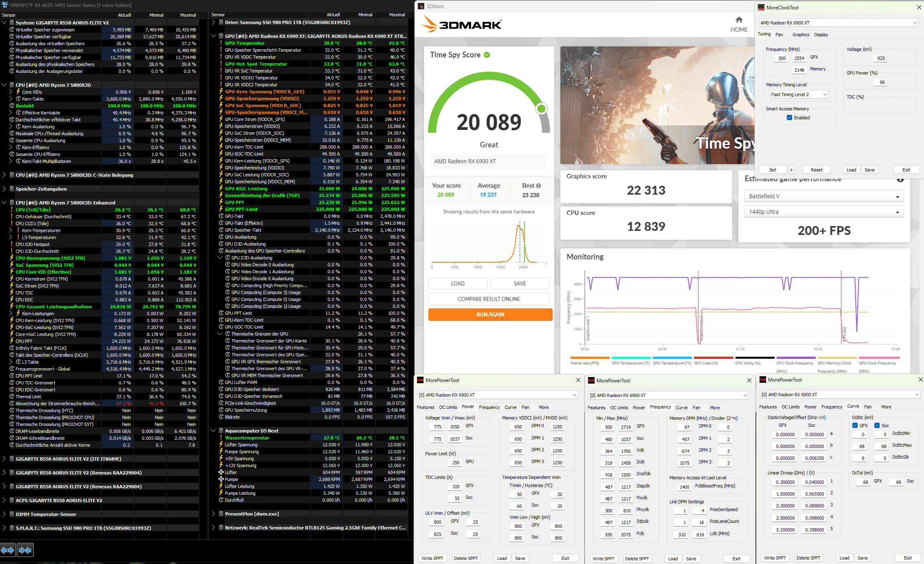This screenshot has width=924, height=564.
Task: Click circle icon of PCIe-Link-Geschwindigkeit row
Action: [x=221, y=403]
